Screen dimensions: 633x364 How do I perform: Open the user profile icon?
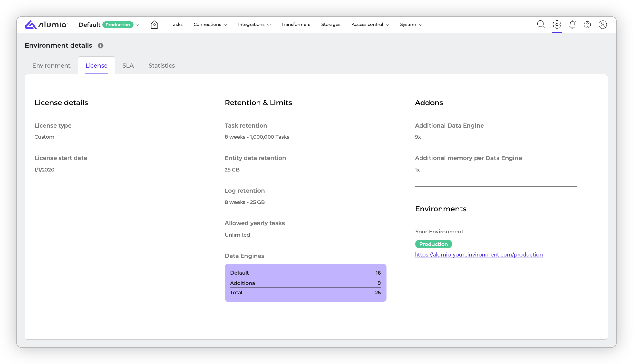click(603, 25)
